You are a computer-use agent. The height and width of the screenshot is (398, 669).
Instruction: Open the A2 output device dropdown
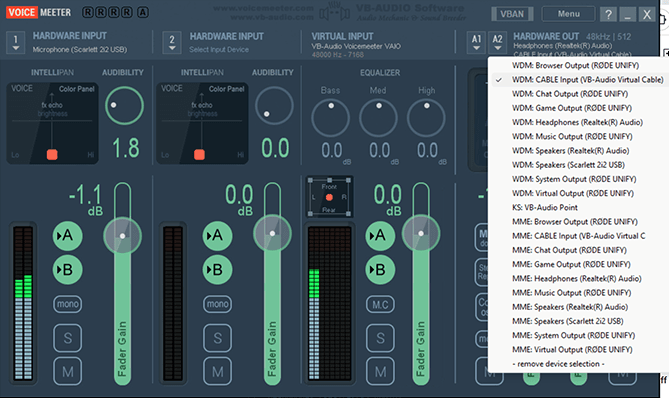497,42
